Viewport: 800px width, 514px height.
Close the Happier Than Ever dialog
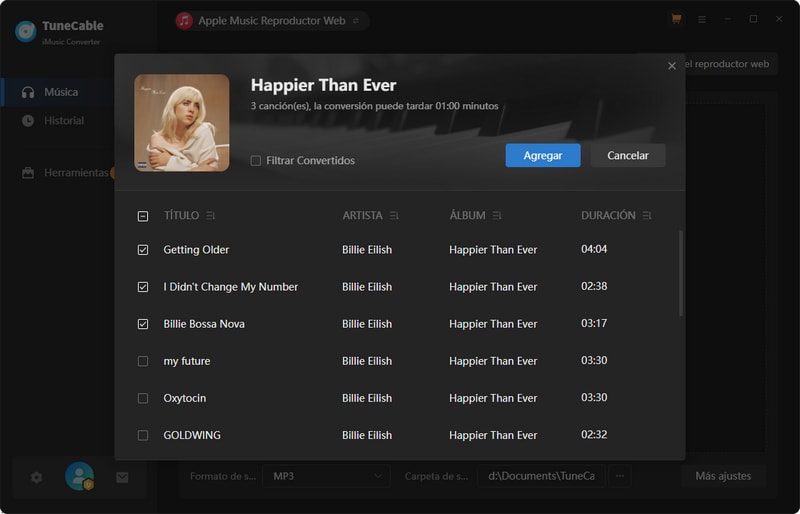(x=672, y=66)
